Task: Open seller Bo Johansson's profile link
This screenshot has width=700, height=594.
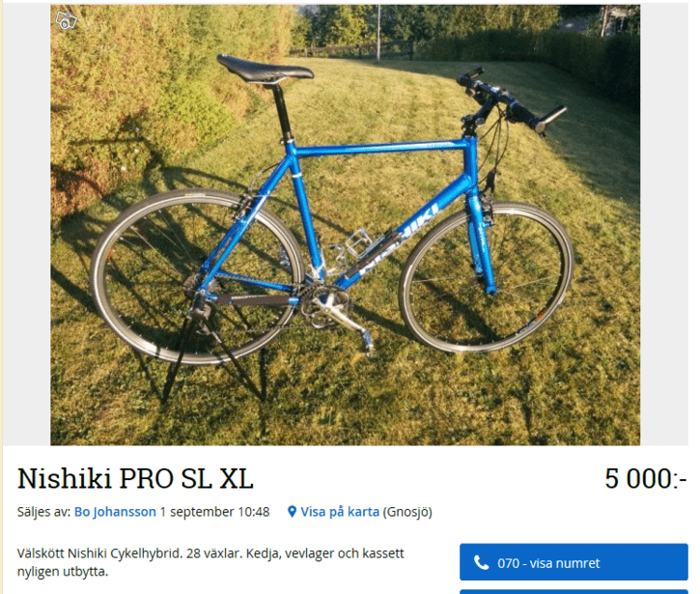Action: pyautogui.click(x=115, y=512)
